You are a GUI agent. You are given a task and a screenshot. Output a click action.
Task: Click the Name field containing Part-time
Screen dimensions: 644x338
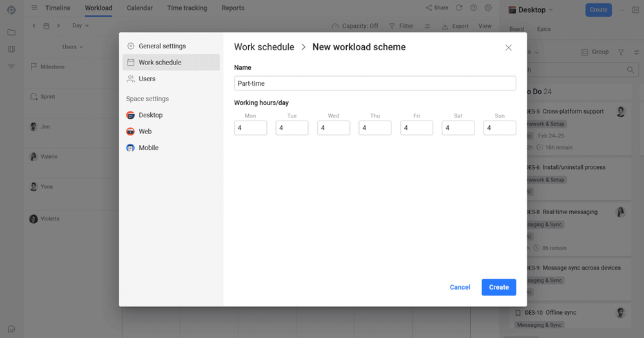pos(375,83)
